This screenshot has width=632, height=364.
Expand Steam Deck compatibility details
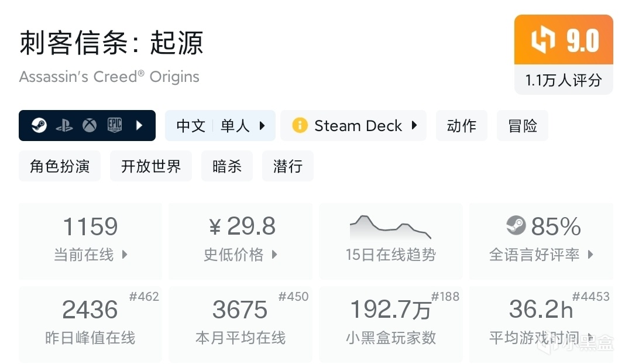click(414, 125)
